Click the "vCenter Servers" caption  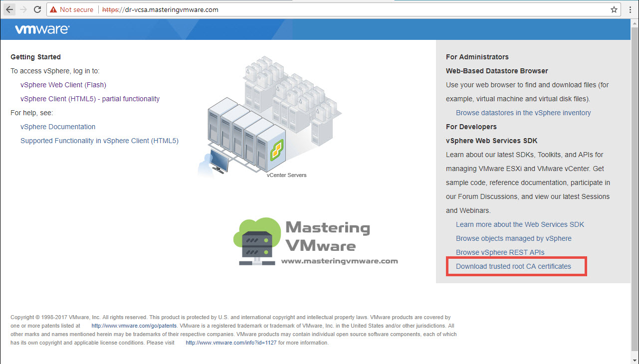pos(287,175)
